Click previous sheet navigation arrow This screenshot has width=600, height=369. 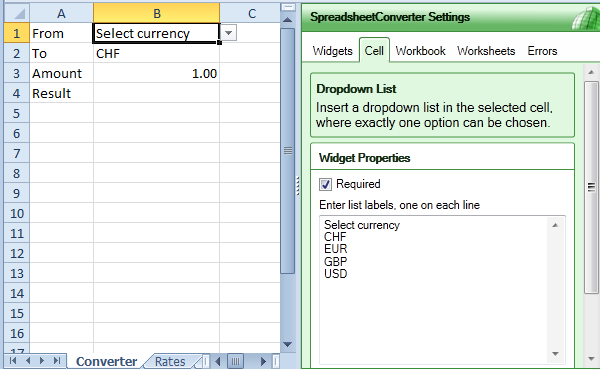(x=28, y=361)
